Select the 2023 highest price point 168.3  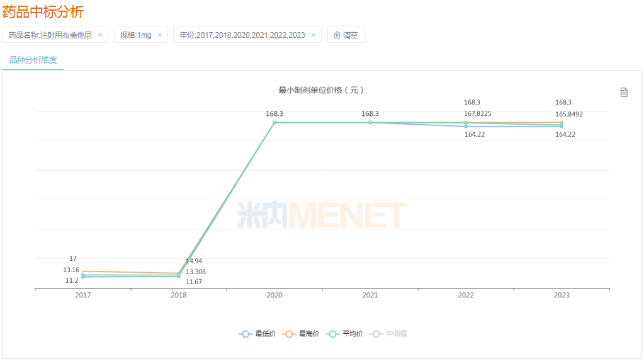pos(562,122)
